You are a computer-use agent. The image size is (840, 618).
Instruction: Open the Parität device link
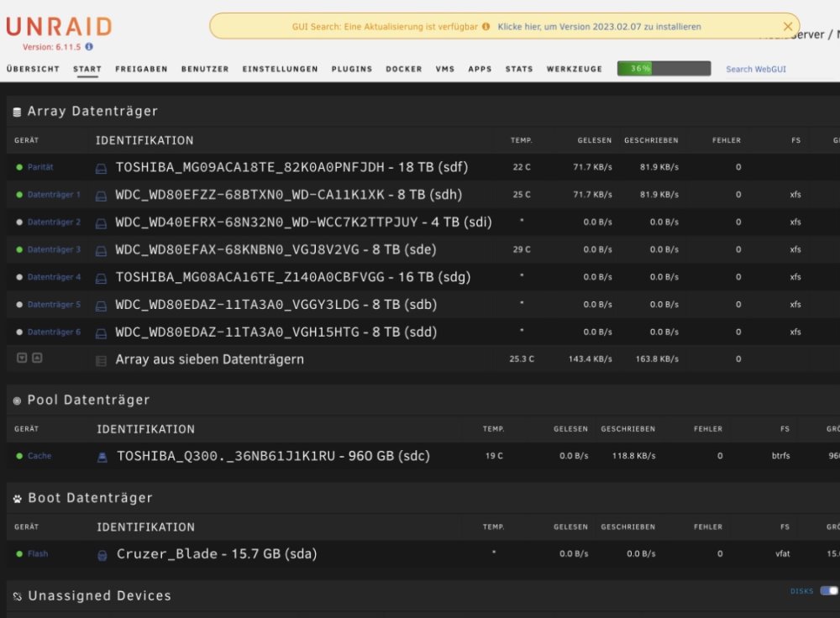tap(40, 167)
